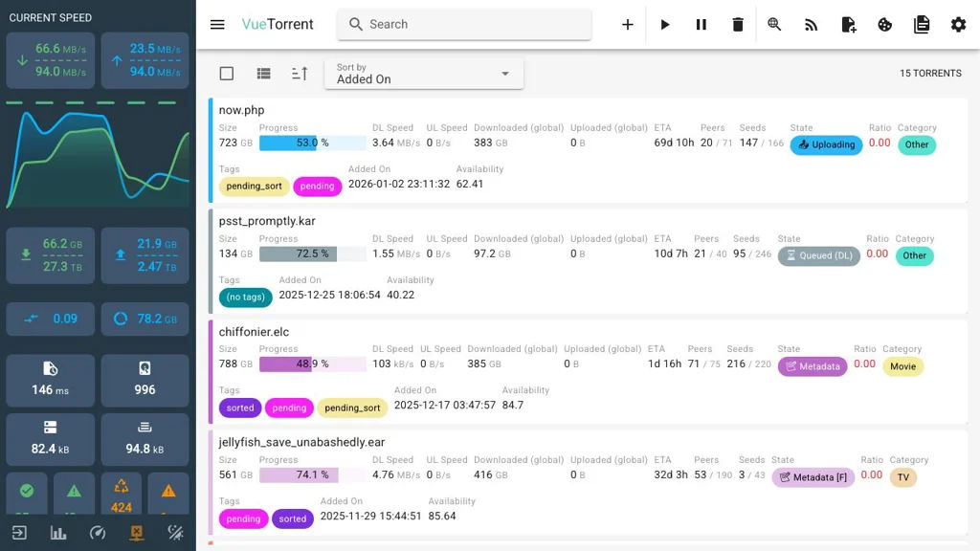
Task: Open the now.php torrent title
Action: [x=241, y=110]
